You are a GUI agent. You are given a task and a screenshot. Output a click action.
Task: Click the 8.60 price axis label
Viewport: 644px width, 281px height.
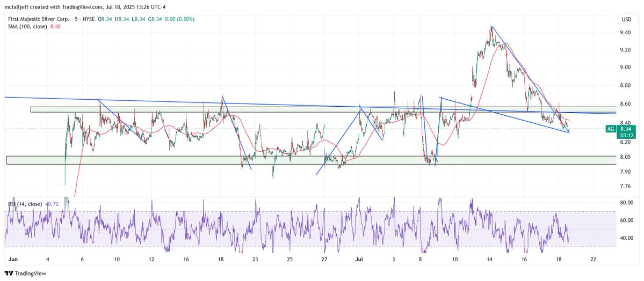coord(625,104)
